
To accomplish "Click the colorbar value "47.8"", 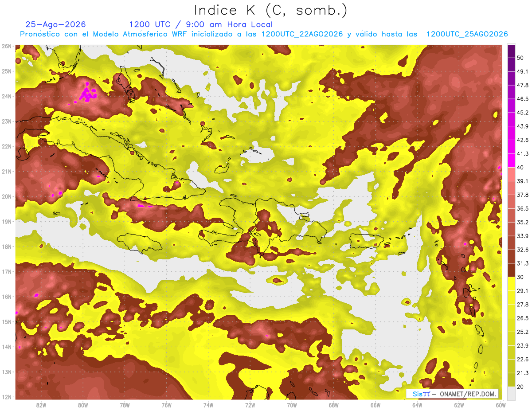I will (x=522, y=85).
